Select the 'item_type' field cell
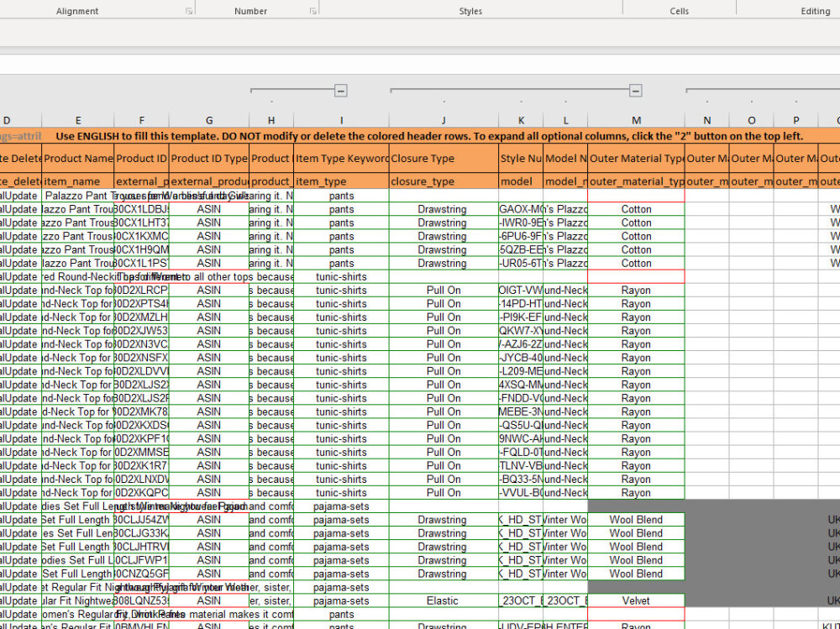Image resolution: width=840 pixels, height=629 pixels. pos(341,181)
